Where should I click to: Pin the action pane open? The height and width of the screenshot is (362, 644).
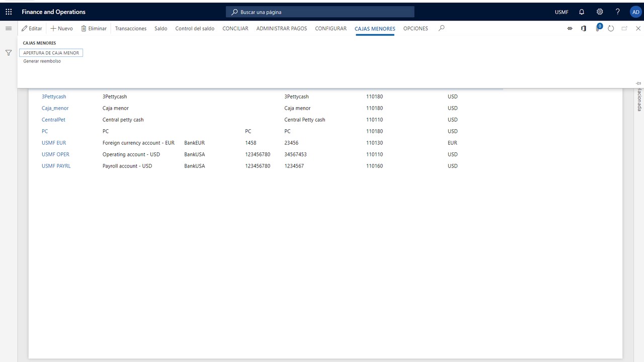[638, 83]
